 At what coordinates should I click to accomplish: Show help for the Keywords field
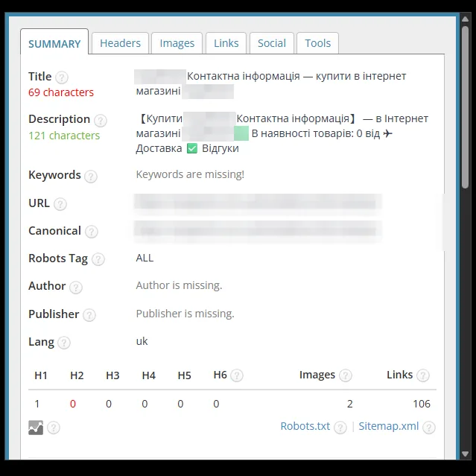(x=91, y=177)
